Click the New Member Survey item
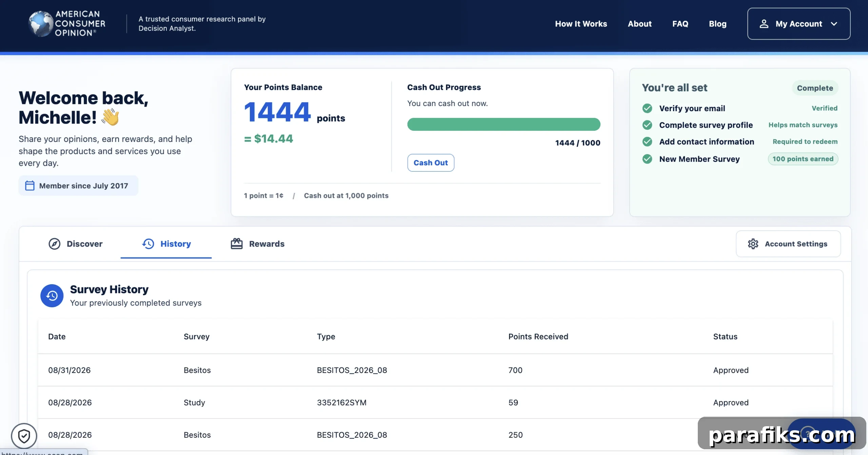Viewport: 868px width, 455px height. [699, 159]
